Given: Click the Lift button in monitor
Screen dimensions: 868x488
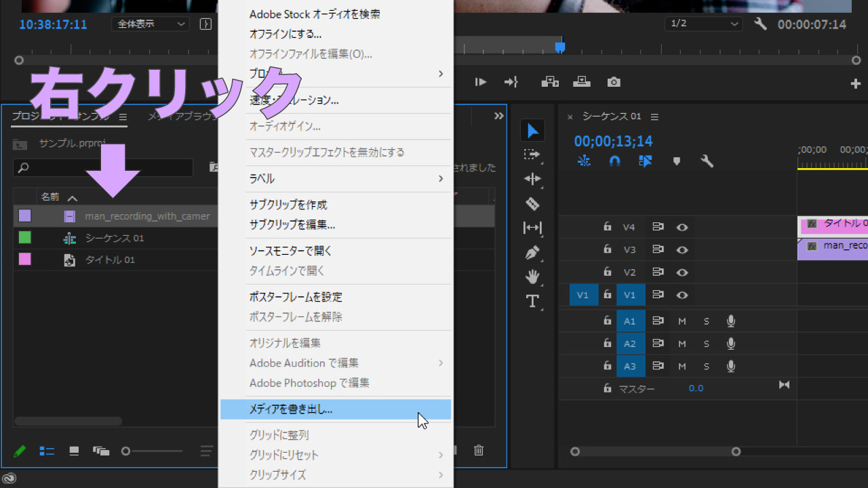Looking at the screenshot, I should pyautogui.click(x=549, y=82).
